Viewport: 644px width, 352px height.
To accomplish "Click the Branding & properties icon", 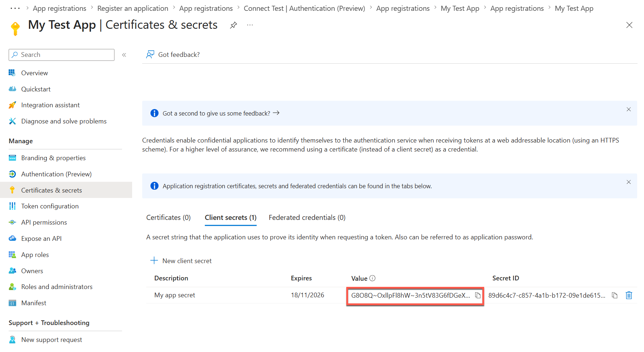I will pos(12,158).
